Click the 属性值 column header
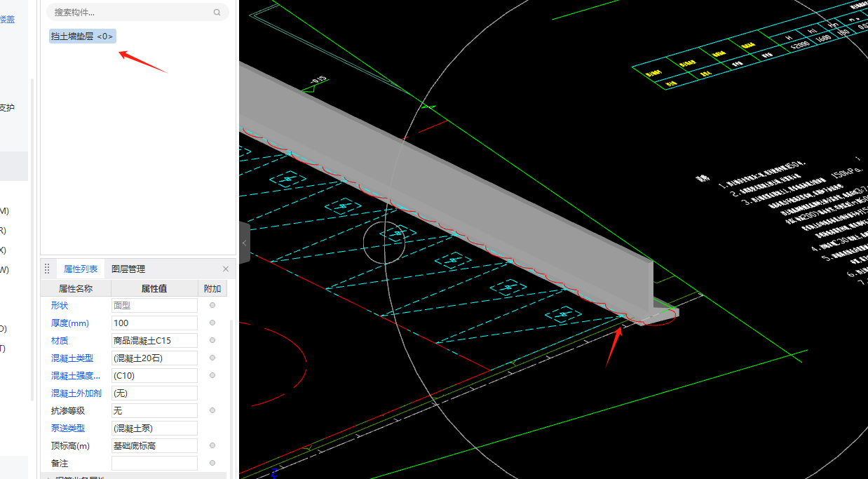The height and width of the screenshot is (479, 868). pyautogui.click(x=155, y=288)
